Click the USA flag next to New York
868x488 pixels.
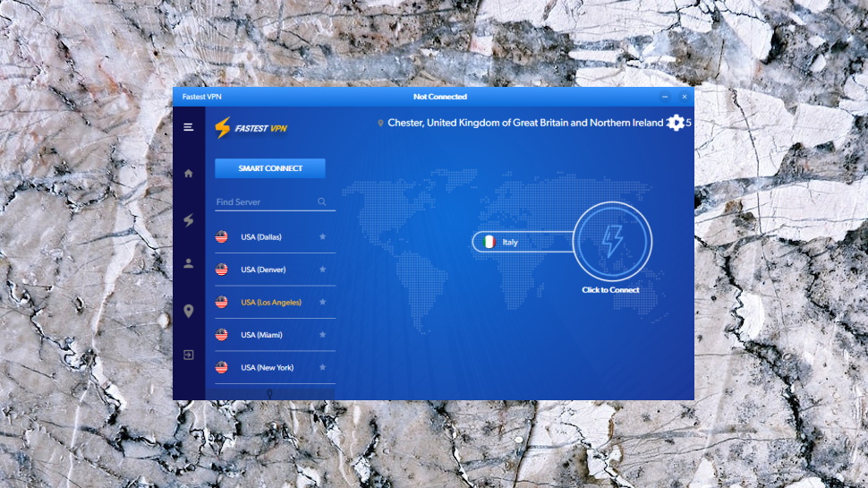(x=221, y=368)
